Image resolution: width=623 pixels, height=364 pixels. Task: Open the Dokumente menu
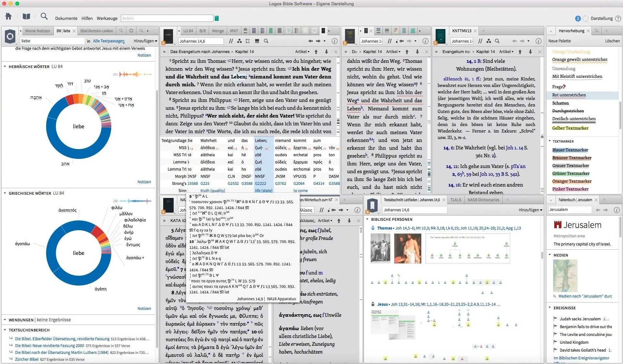[66, 19]
